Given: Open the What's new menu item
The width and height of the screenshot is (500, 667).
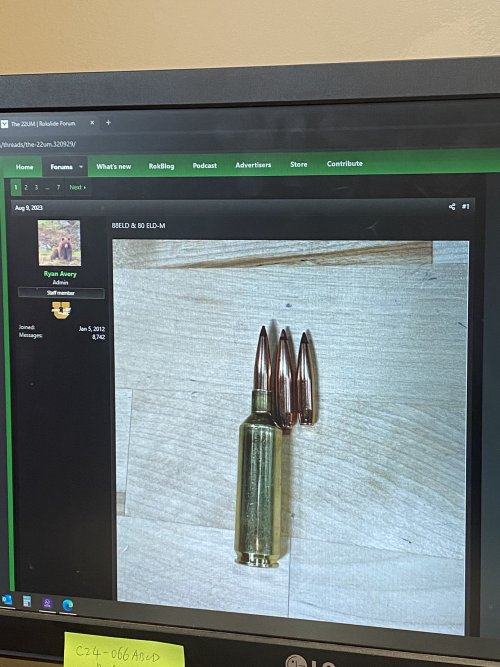Looking at the screenshot, I should (114, 166).
